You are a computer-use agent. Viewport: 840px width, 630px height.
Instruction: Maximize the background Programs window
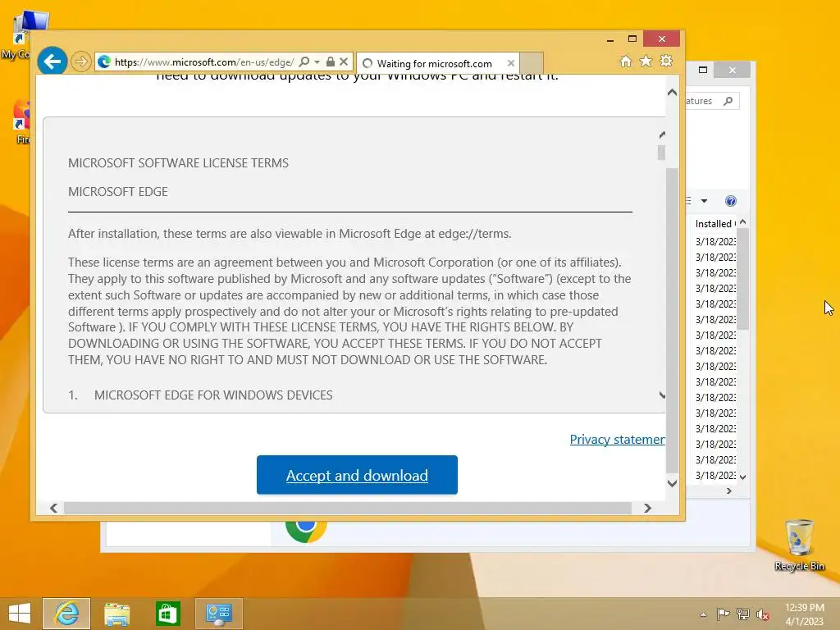point(703,70)
